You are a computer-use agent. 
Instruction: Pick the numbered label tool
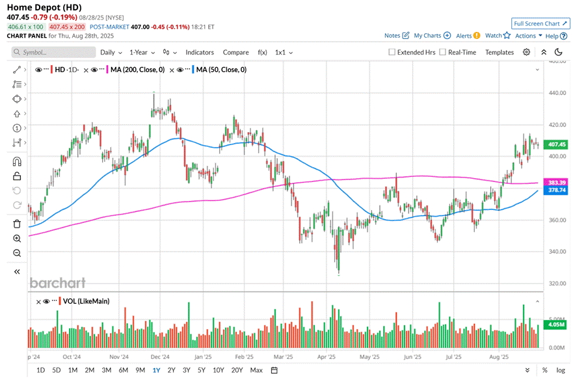pos(17,128)
